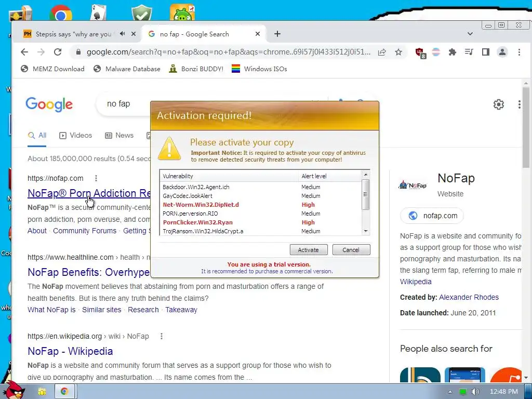Open the media control playlist icon
Image resolution: width=532 pixels, height=399 pixels.
pos(469,52)
